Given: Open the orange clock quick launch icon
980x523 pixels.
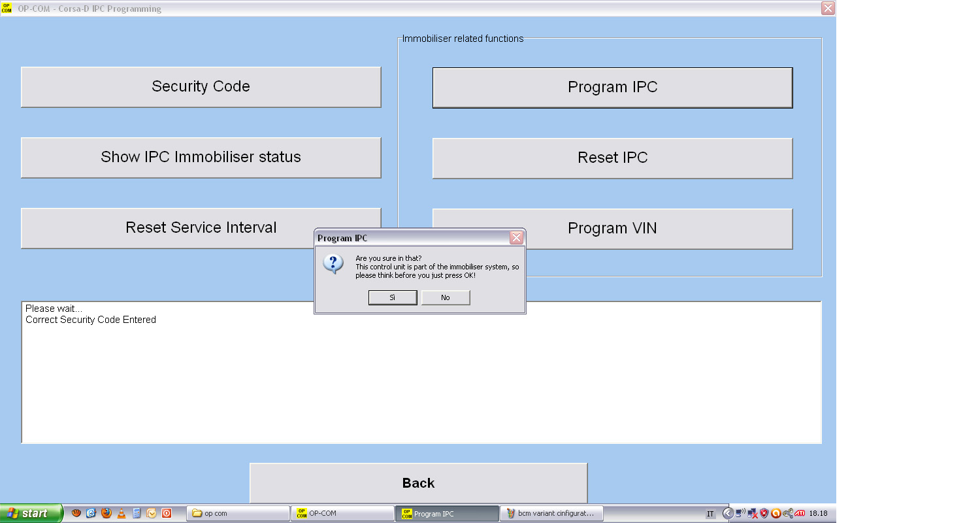Looking at the screenshot, I should [x=152, y=513].
